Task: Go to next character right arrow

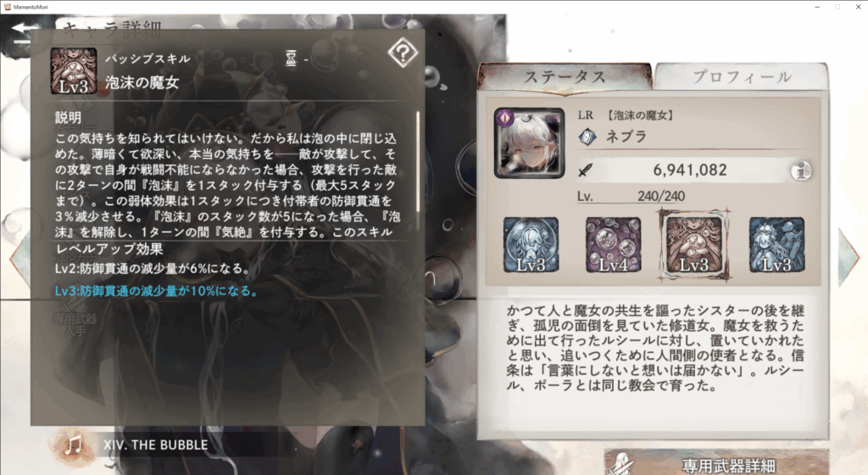Action: [849, 259]
